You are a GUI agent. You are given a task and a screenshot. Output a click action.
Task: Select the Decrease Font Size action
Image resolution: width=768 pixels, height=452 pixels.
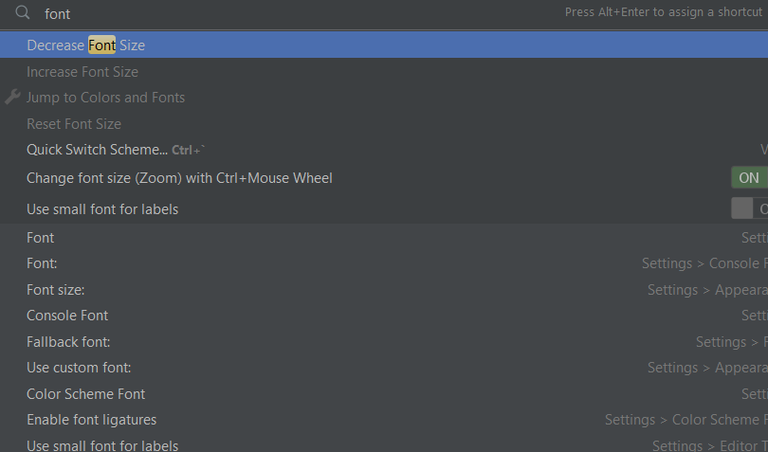(x=86, y=45)
